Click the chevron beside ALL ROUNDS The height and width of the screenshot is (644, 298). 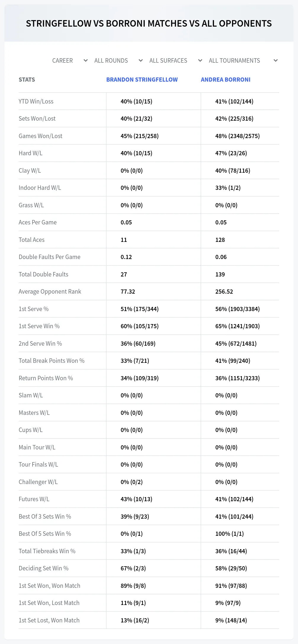pos(141,61)
